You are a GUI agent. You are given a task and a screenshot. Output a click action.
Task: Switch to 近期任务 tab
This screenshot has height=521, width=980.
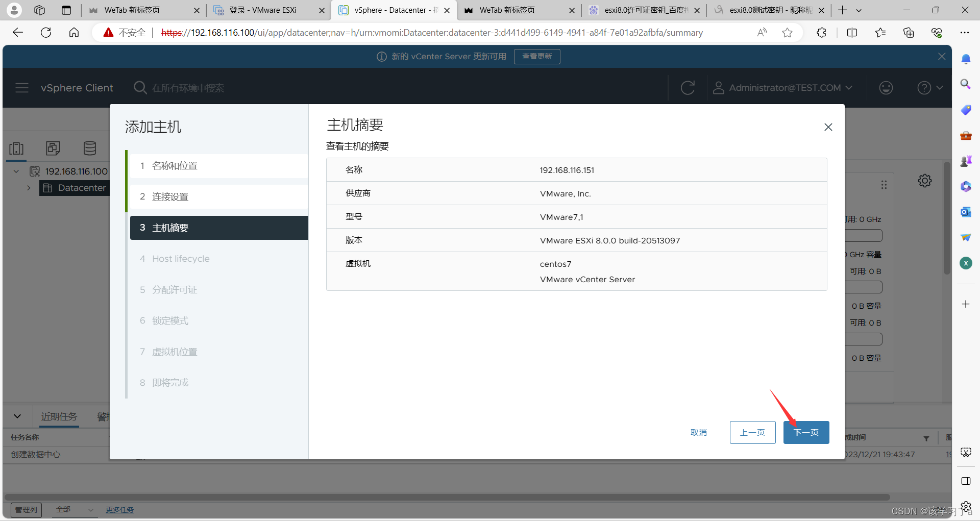59,416
